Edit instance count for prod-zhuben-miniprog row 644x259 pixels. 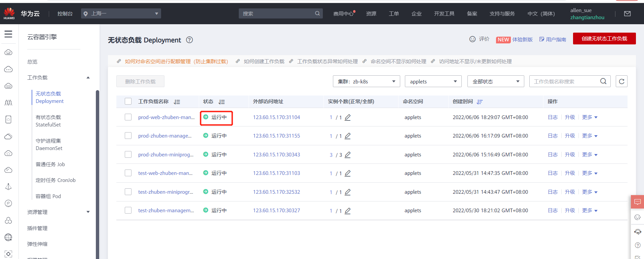pos(348,155)
